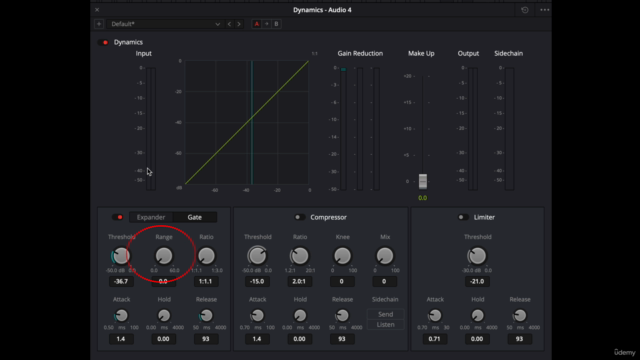Click the Compressor Attack knob
Viewport: 640px width, 360px height.
tap(258, 316)
